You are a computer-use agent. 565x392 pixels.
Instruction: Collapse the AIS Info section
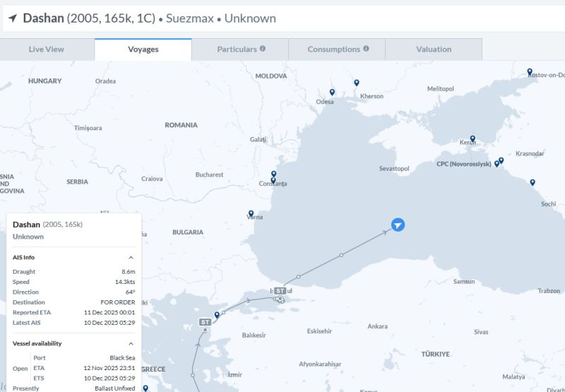pyautogui.click(x=131, y=258)
